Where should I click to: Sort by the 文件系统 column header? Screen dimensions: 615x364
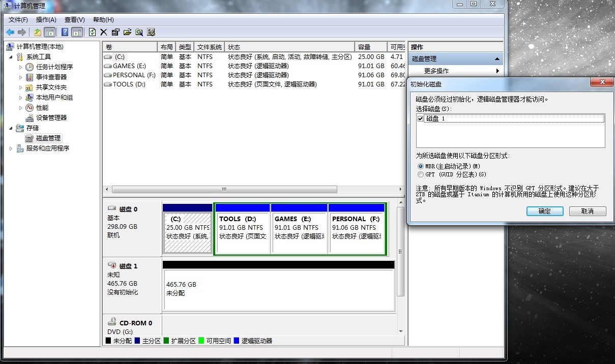(210, 47)
